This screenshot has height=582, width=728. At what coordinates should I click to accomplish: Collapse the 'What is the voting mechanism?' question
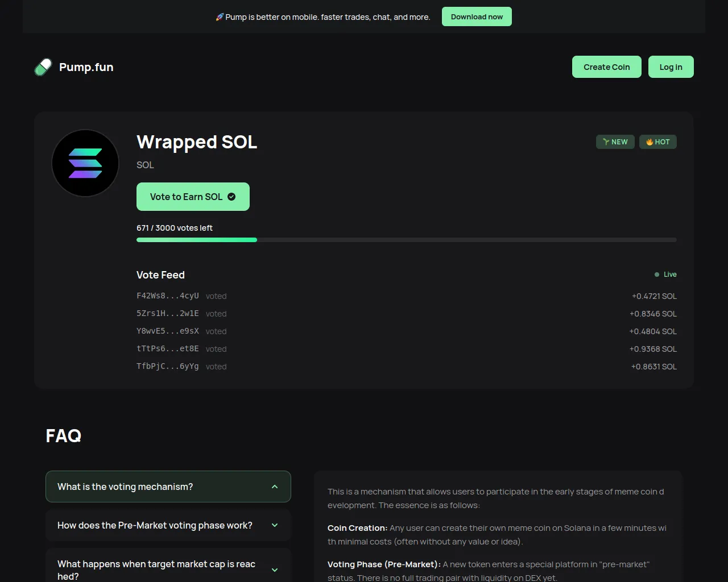click(168, 487)
